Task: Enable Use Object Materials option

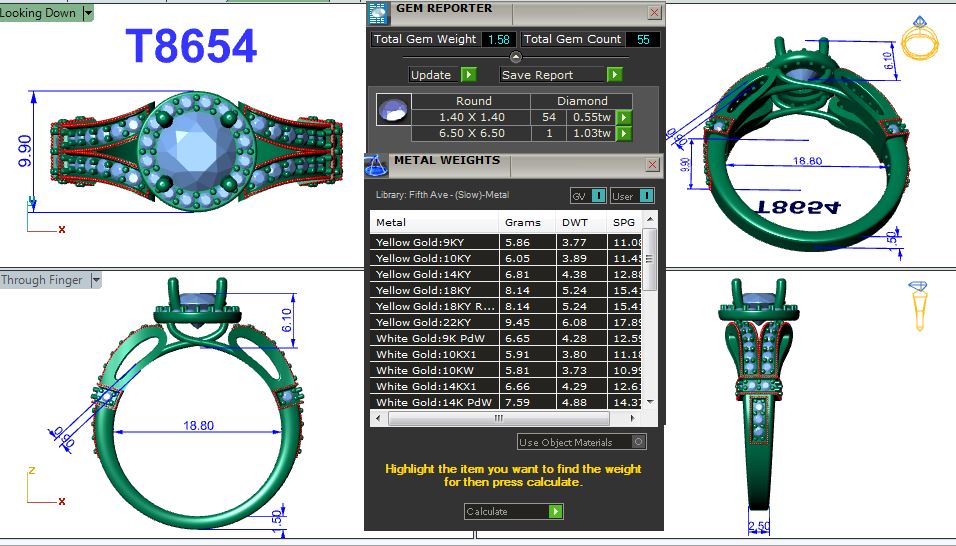Action: click(639, 441)
